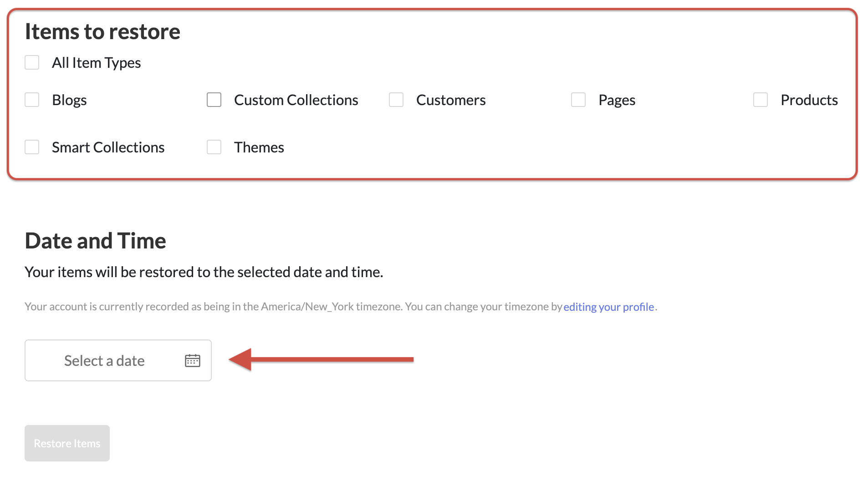
Task: Click the timezone notice text
Action: click(x=291, y=307)
